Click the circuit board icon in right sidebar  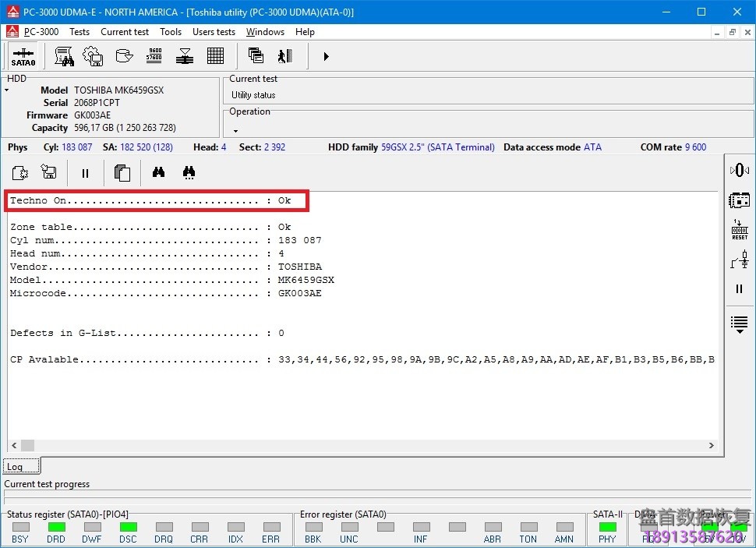tap(739, 200)
